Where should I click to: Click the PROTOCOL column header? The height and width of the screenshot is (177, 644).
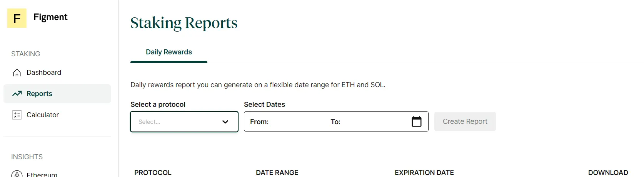153,173
